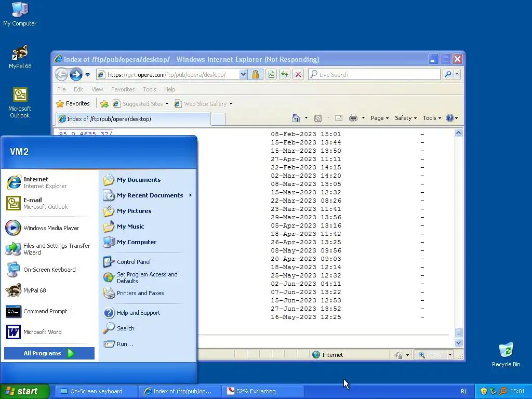Viewport: 532px width, 399px height.
Task: Switch to 52% Extracting taskbar item
Action: [262, 391]
